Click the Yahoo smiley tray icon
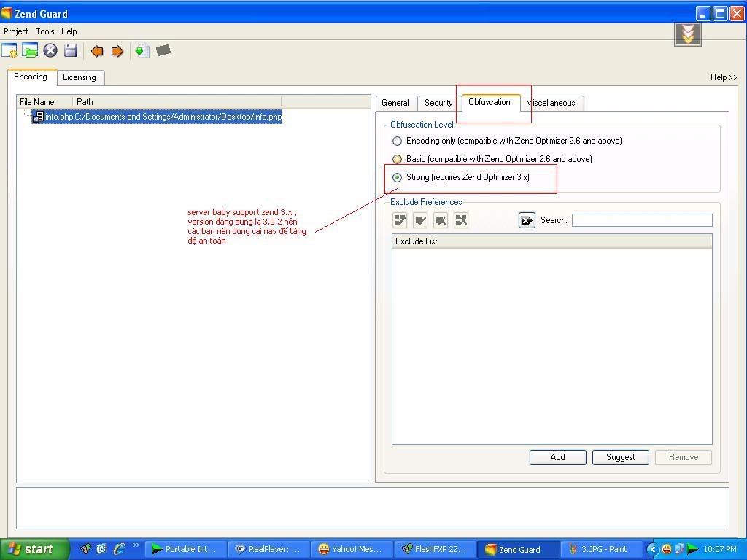 pos(667,549)
